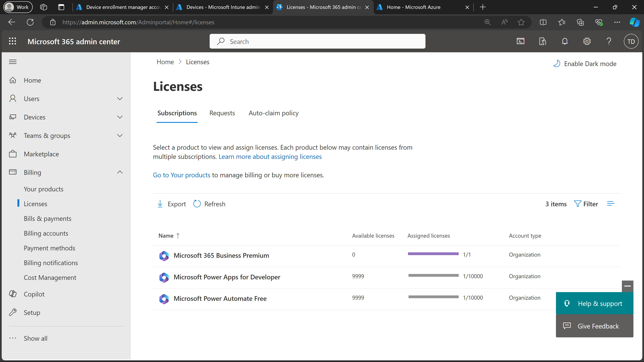
Task: Click Business Premium assigned licenses bar
Action: [433, 254]
